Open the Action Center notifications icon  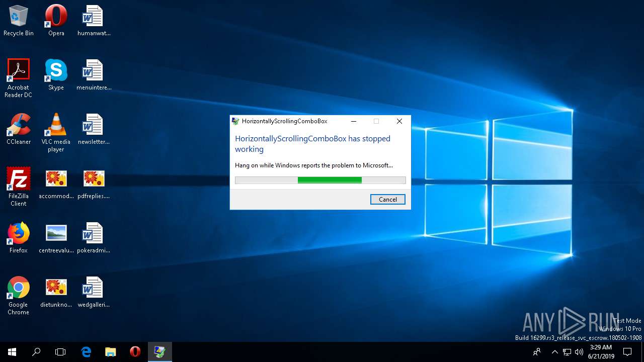[627, 352]
